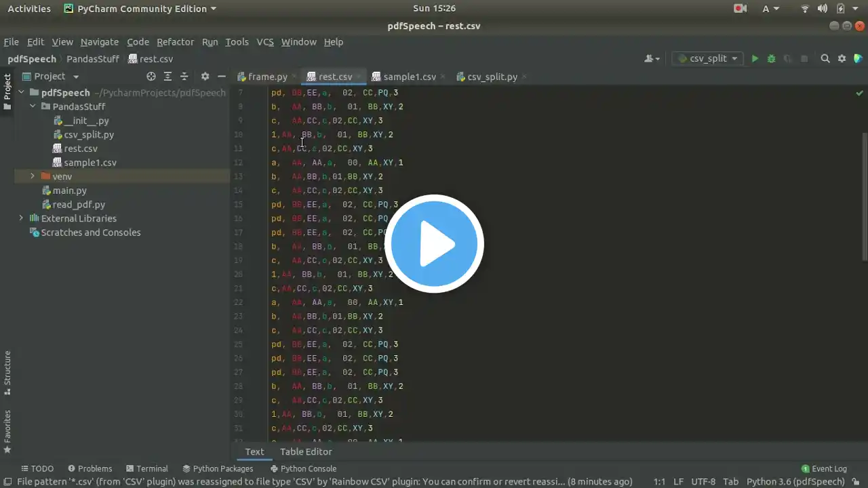Image resolution: width=868 pixels, height=488 pixels.
Task: Open the Event Log
Action: 824,468
